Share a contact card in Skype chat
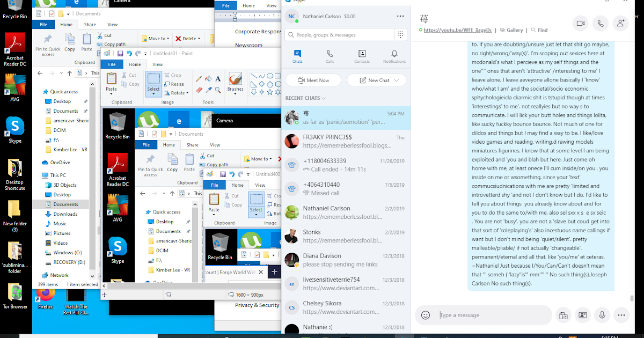Viewport: 644px width, 338px height. pyautogui.click(x=582, y=315)
